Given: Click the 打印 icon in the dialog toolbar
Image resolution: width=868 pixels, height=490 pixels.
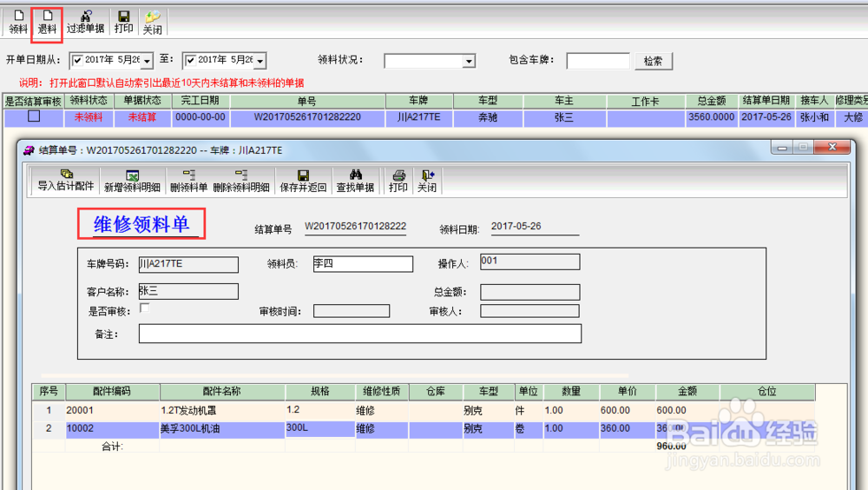Looking at the screenshot, I should (x=398, y=181).
